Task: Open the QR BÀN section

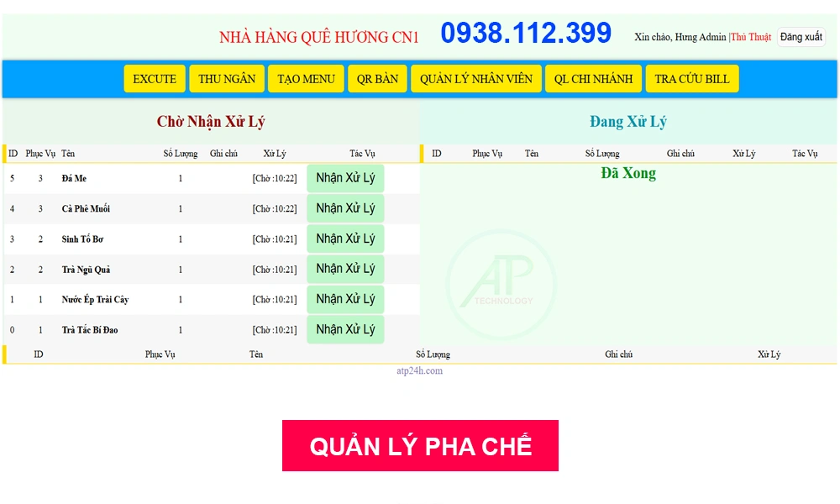Action: tap(377, 78)
